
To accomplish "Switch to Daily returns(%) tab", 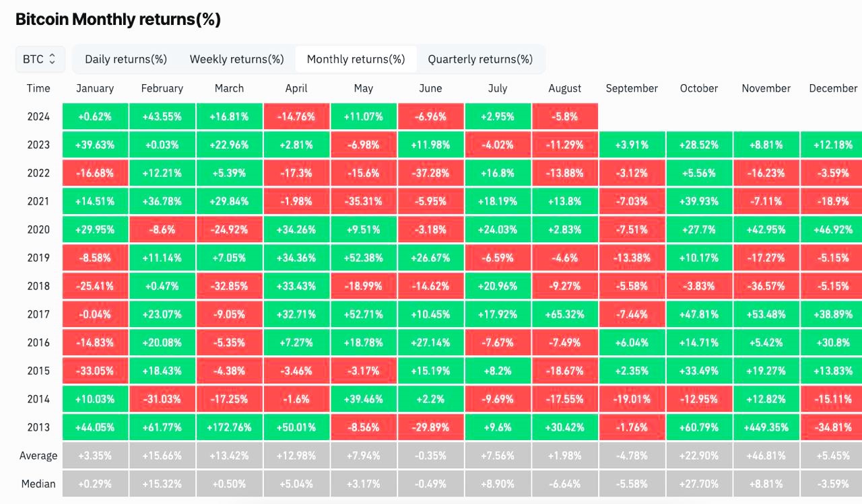I will [126, 59].
